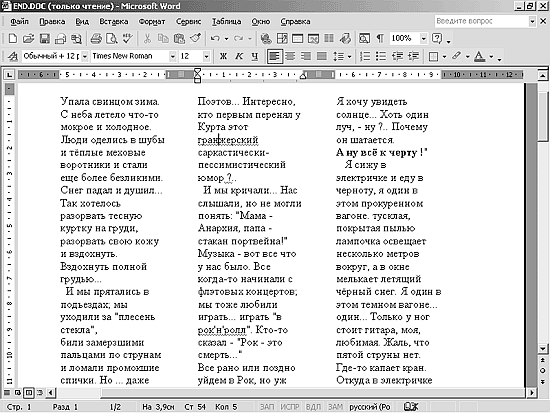Click the ЗАМ overtype status indicator

click(x=335, y=407)
